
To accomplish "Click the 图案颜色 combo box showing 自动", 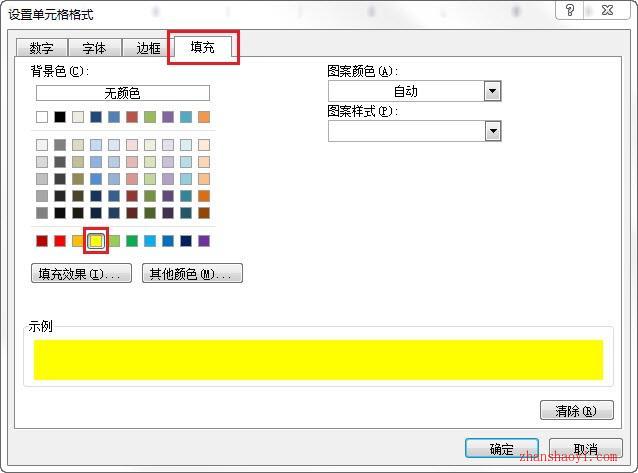I will point(414,91).
